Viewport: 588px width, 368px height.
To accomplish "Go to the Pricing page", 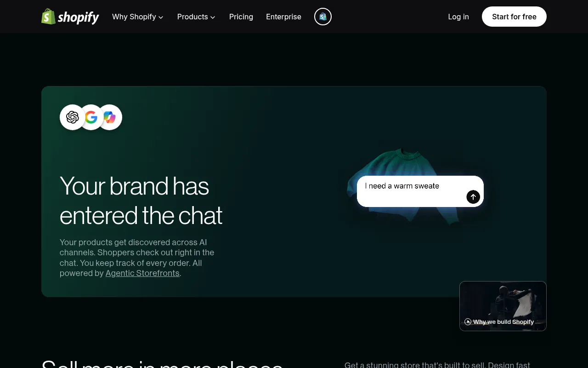I will (x=241, y=17).
